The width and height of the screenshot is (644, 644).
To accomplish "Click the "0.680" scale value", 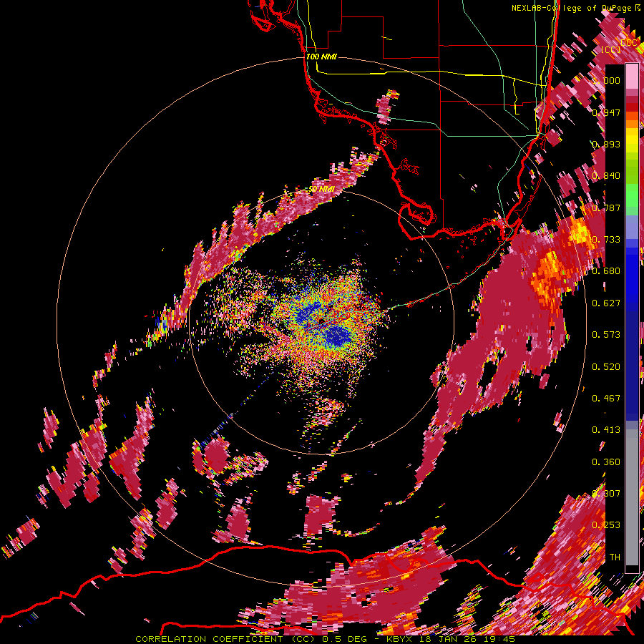I will (x=606, y=271).
